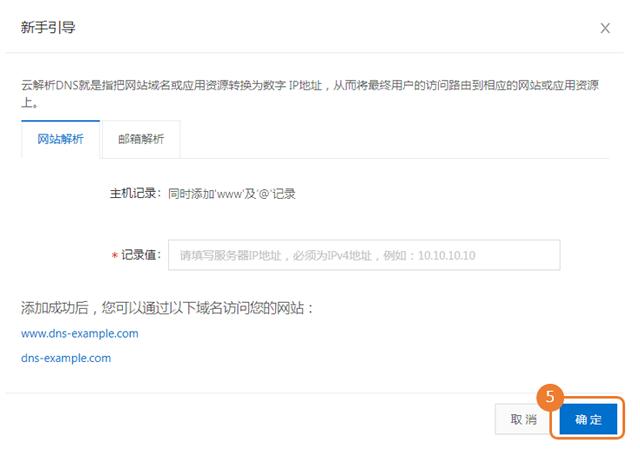Click the 10.10.10.10 example placeholder text
Screen dimensions: 640x450
[x=447, y=256]
